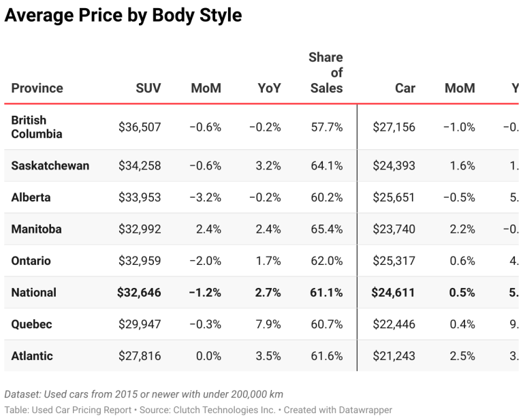Click the dataset note below the table

point(143,394)
